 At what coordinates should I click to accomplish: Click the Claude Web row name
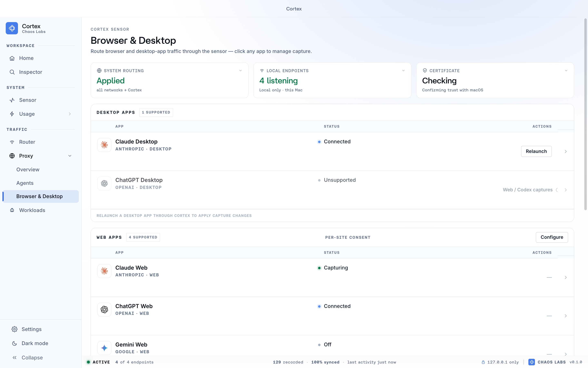[x=131, y=268]
